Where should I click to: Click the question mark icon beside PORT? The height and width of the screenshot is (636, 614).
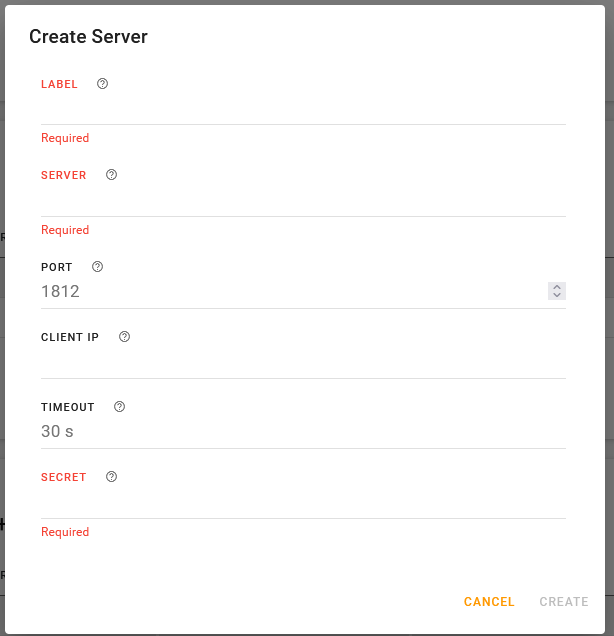pos(97,267)
